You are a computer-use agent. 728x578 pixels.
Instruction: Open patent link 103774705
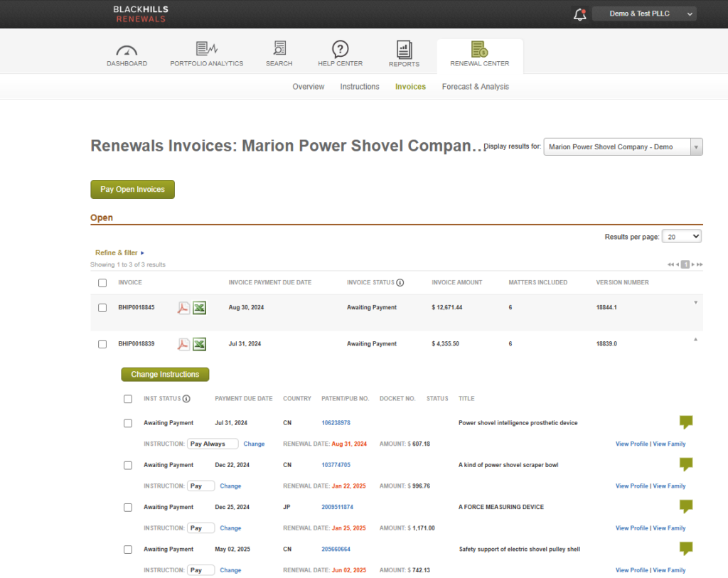coord(336,465)
